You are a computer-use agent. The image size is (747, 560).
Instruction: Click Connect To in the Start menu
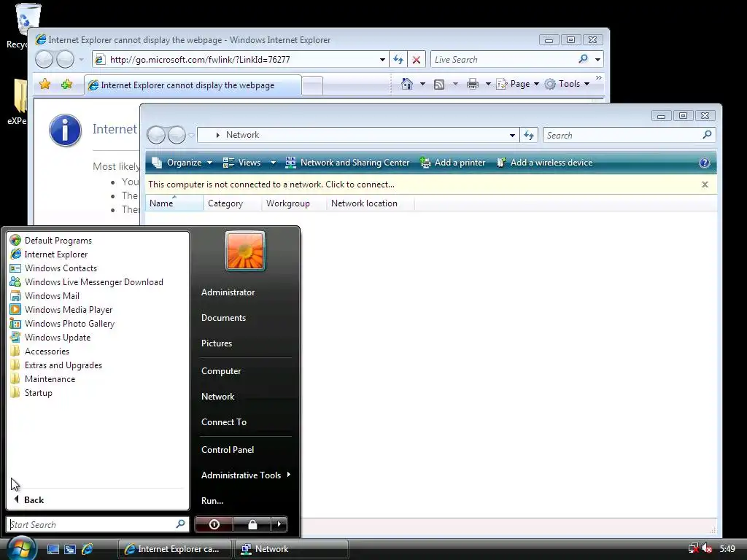pyautogui.click(x=224, y=422)
